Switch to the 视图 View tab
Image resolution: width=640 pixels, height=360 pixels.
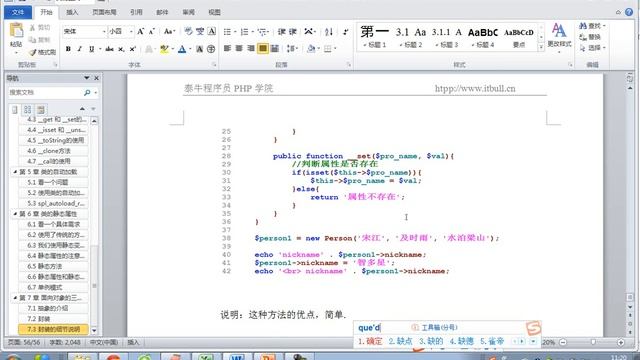[214, 12]
